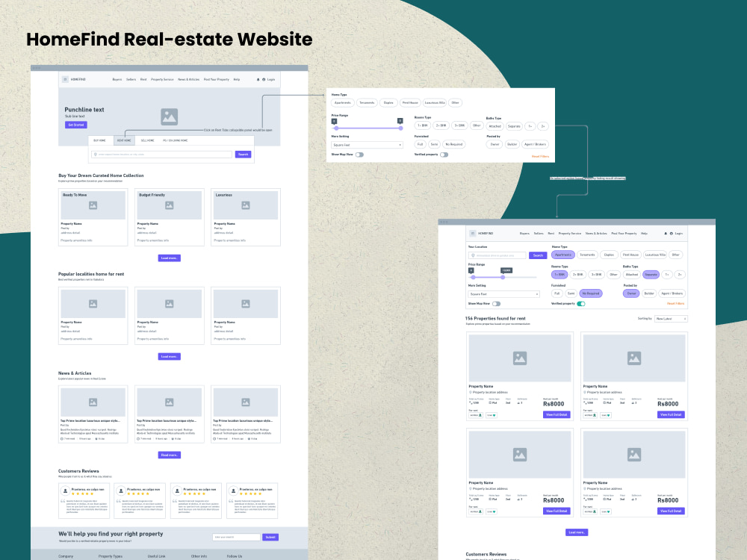Click View Full Detail on the bottom-right property result
747x560 pixels.
coord(671,511)
